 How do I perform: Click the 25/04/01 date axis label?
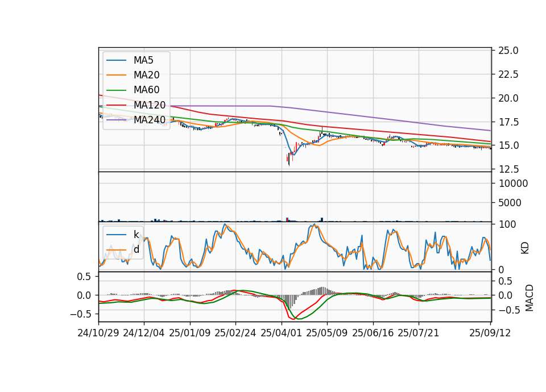[x=282, y=333]
